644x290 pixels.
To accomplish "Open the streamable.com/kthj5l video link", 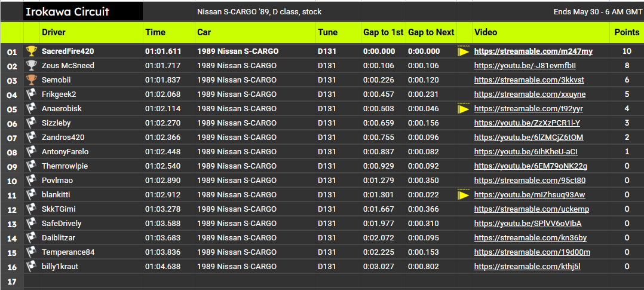I will point(528,267).
